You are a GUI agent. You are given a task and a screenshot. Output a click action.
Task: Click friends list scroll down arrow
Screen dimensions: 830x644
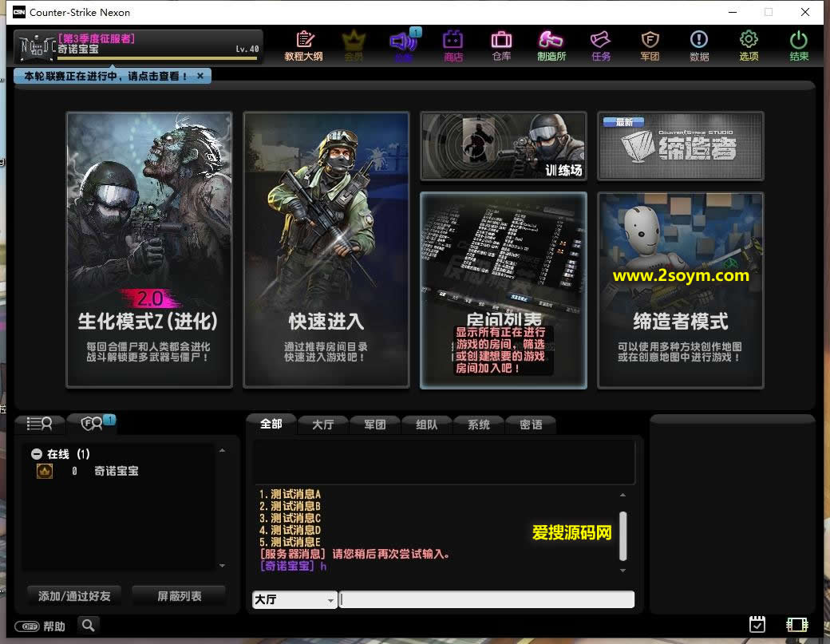(223, 566)
